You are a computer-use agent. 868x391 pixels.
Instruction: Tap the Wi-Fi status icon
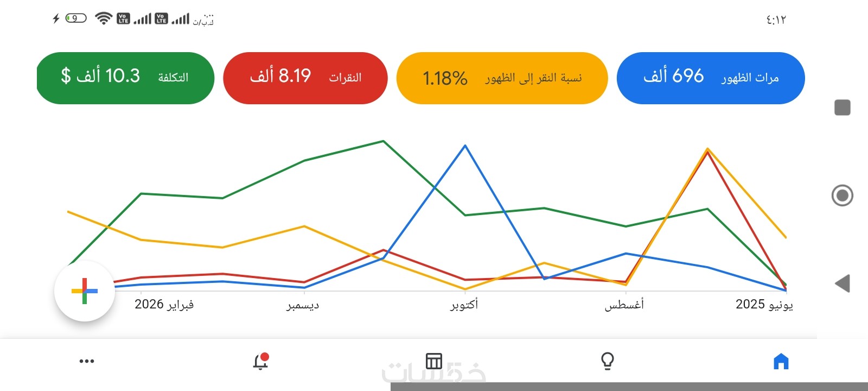(103, 18)
